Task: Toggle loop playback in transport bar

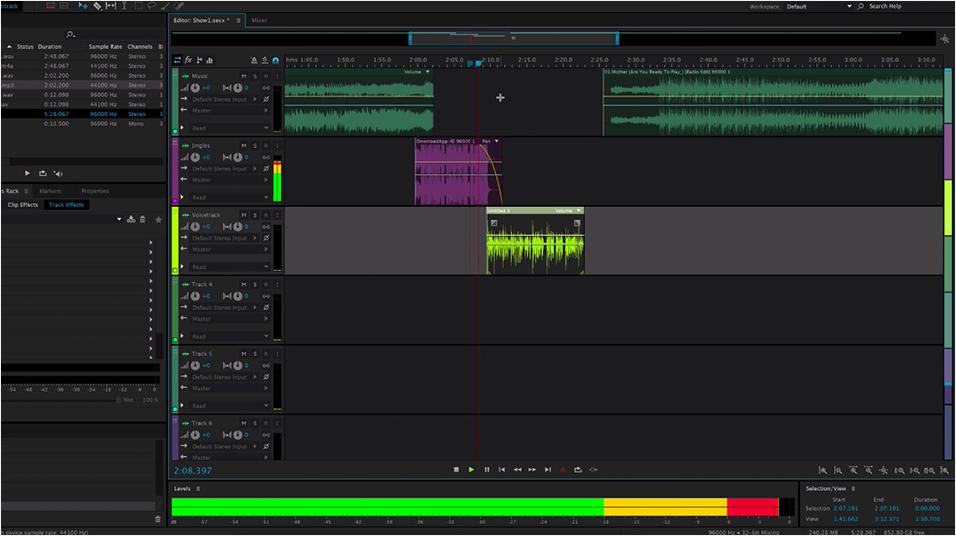Action: [x=577, y=469]
